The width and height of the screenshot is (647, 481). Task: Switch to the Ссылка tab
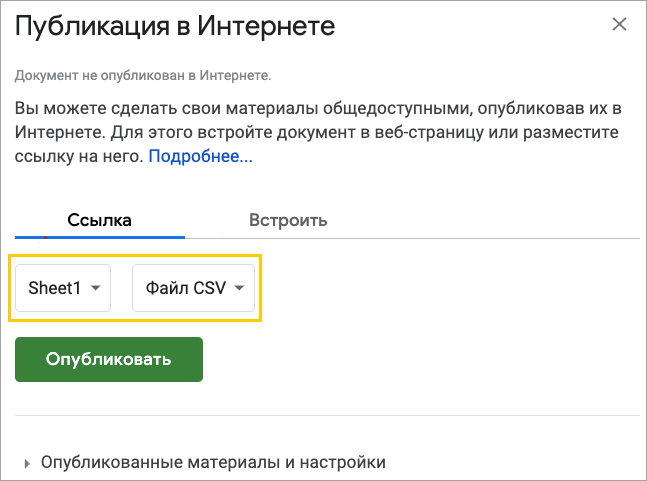click(x=99, y=220)
